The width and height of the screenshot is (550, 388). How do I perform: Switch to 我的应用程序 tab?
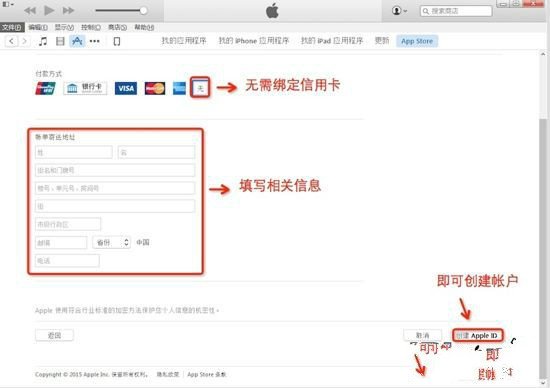tap(184, 41)
